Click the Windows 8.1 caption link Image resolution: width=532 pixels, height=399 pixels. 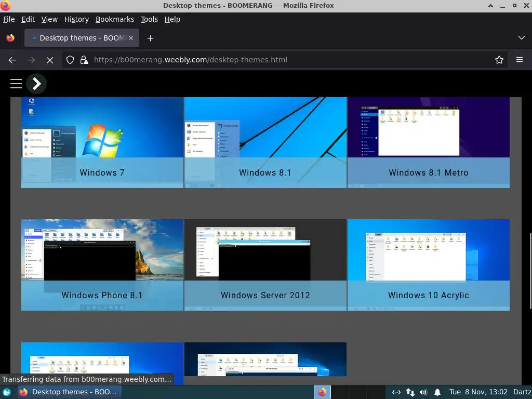(265, 172)
